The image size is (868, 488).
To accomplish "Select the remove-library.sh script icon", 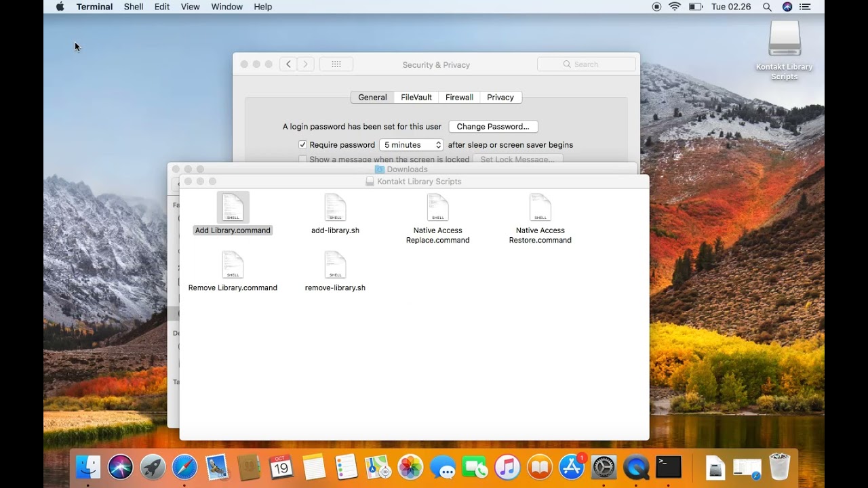I will 335,265.
